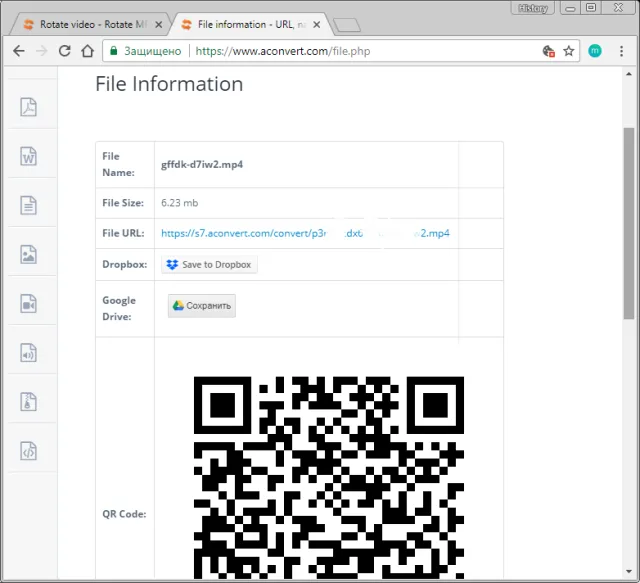Screen dimensions: 640x583
Task: Open the Ebook text converter sidebar icon
Action: pyautogui.click(x=29, y=205)
